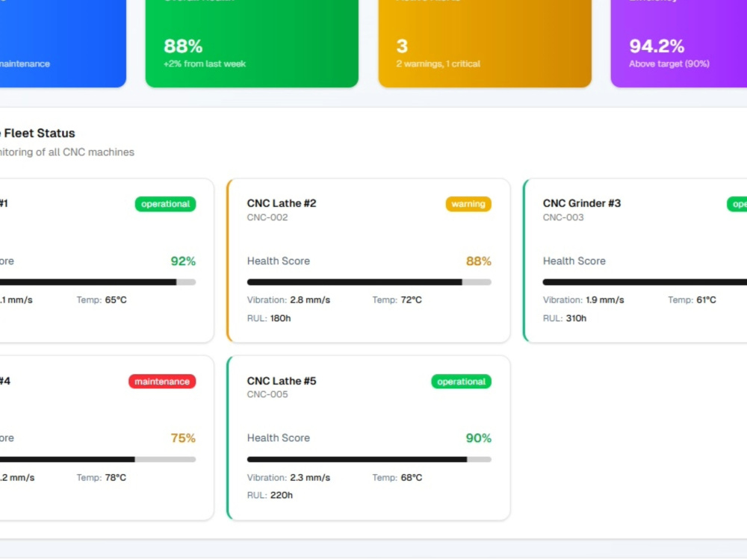
Task: Click the RUL 180h value
Action: coord(280,318)
